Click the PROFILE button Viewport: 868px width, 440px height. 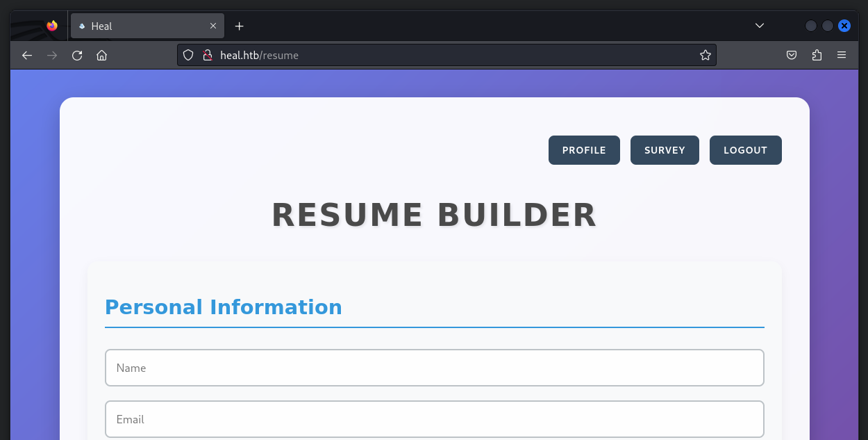584,150
